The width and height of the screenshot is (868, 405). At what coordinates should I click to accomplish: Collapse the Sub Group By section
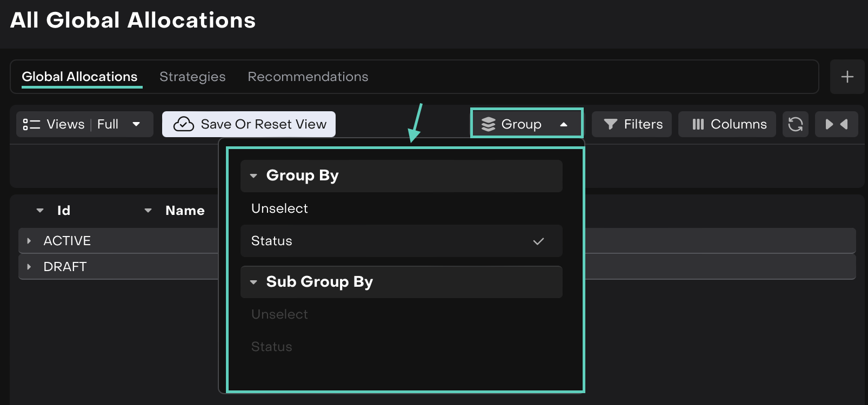(x=253, y=282)
